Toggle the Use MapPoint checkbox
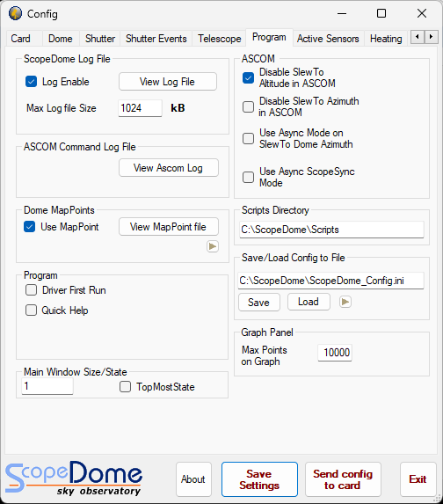 click(x=30, y=227)
